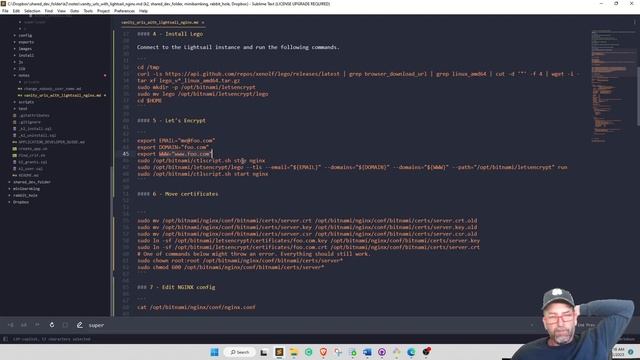Image resolution: width=640 pixels, height=360 pixels.
Task: Open Brave browser from taskbar
Action: 323,352
